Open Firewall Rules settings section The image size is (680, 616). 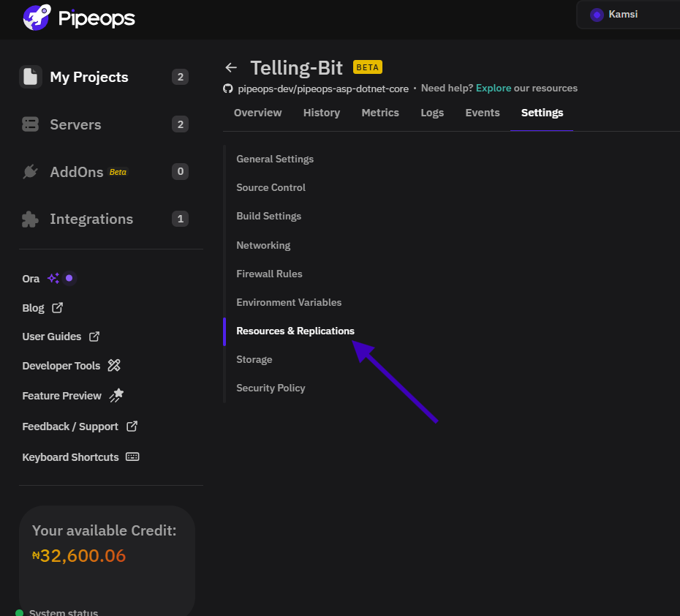click(269, 274)
